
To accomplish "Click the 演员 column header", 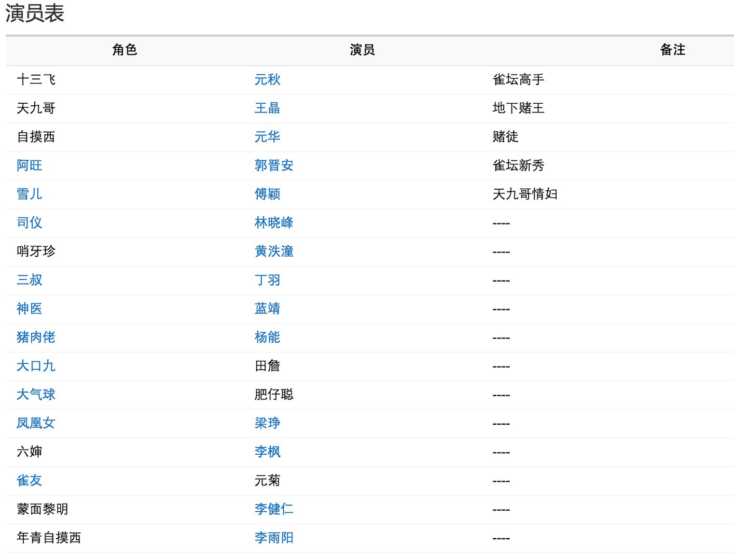I will (x=363, y=50).
